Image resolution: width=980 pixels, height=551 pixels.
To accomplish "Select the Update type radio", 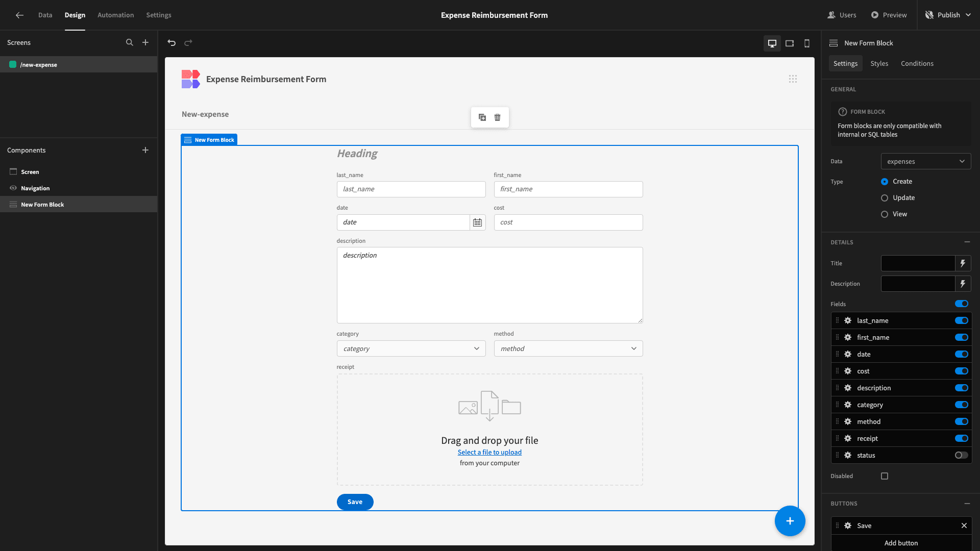I will click(885, 198).
